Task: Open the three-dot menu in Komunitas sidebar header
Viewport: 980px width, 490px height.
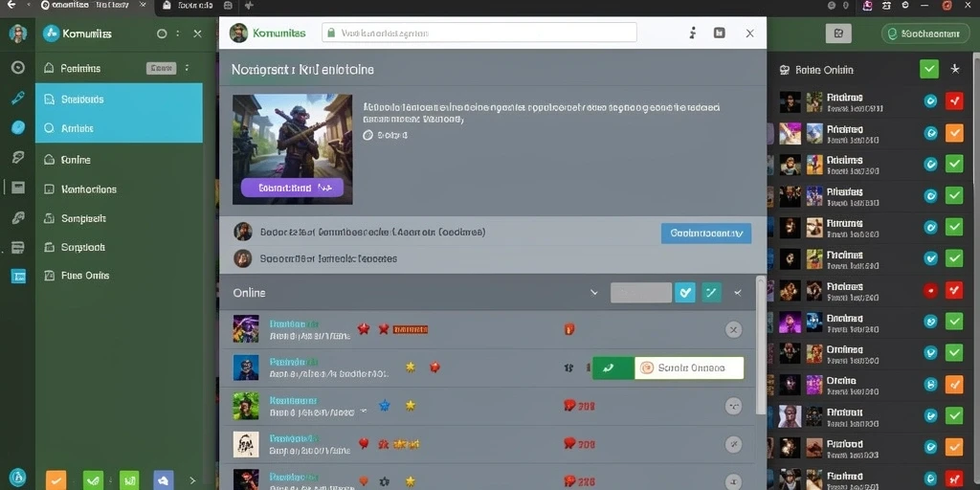Action: [x=178, y=33]
